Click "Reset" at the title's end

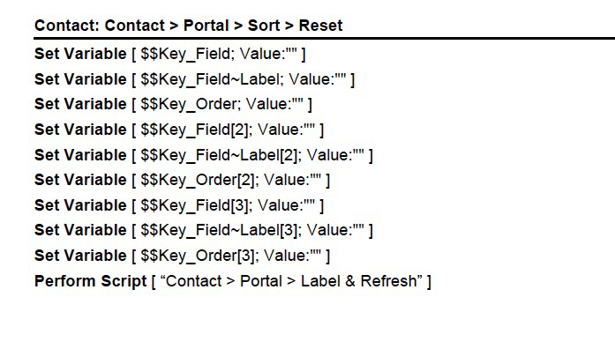click(x=320, y=26)
